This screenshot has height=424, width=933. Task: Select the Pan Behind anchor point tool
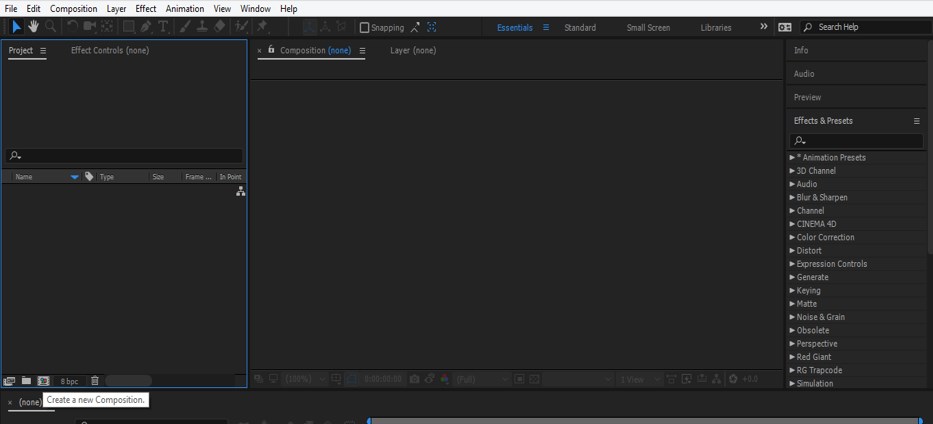coord(107,27)
